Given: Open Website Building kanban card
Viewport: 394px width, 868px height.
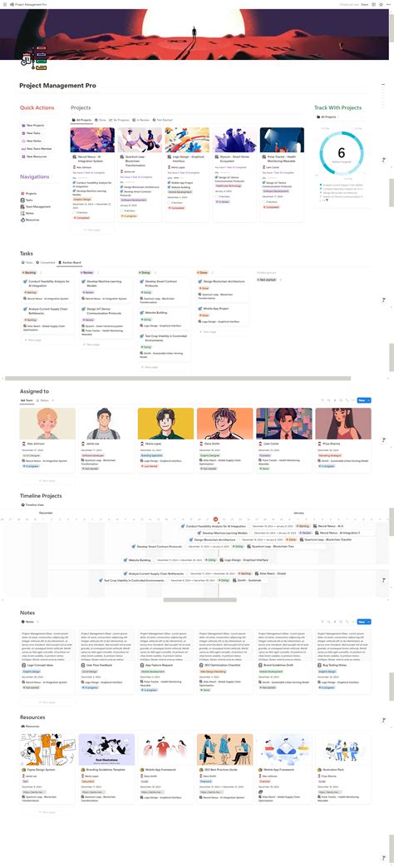Looking at the screenshot, I should pos(164,320).
